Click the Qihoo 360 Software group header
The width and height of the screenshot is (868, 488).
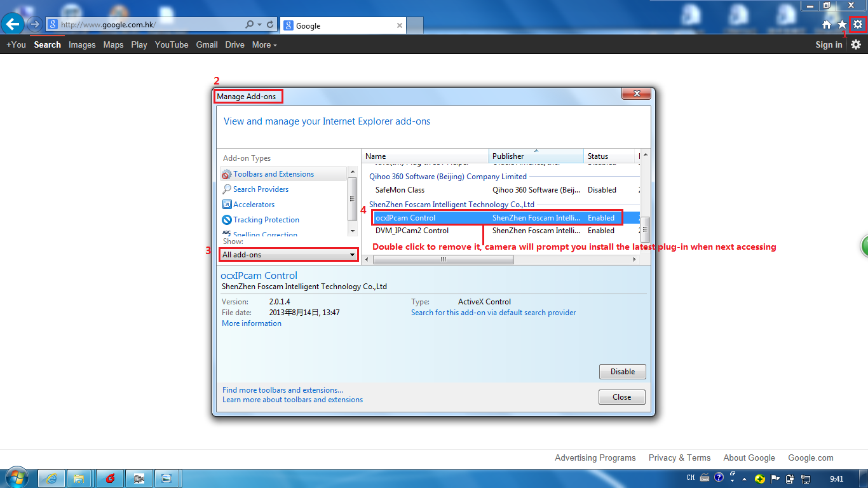click(448, 177)
